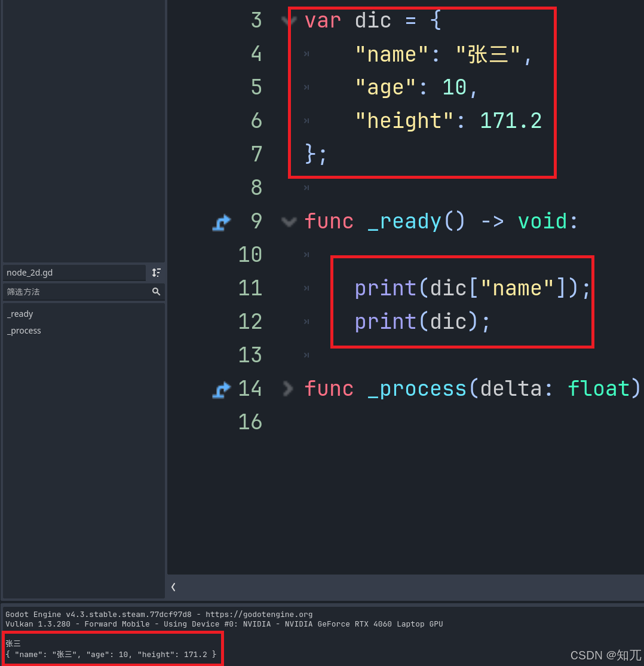The width and height of the screenshot is (644, 666).
Task: Click the override arrow icon beside _process definition
Action: click(221, 389)
